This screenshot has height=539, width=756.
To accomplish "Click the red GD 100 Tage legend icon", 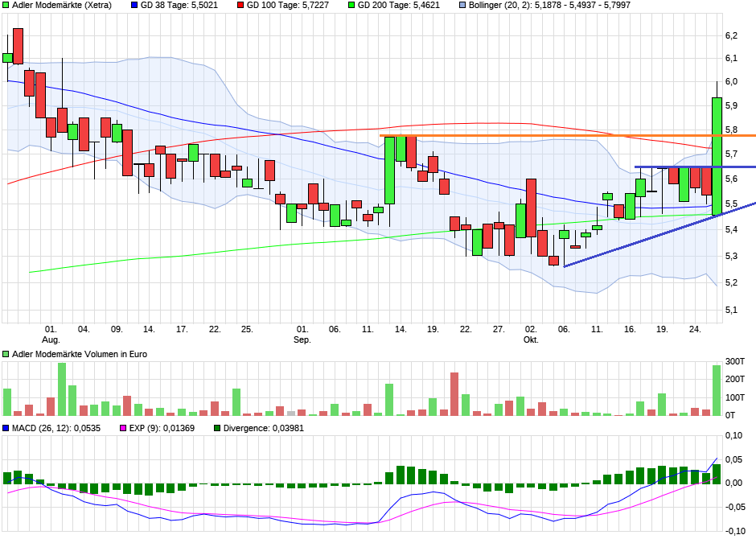I will (x=240, y=6).
